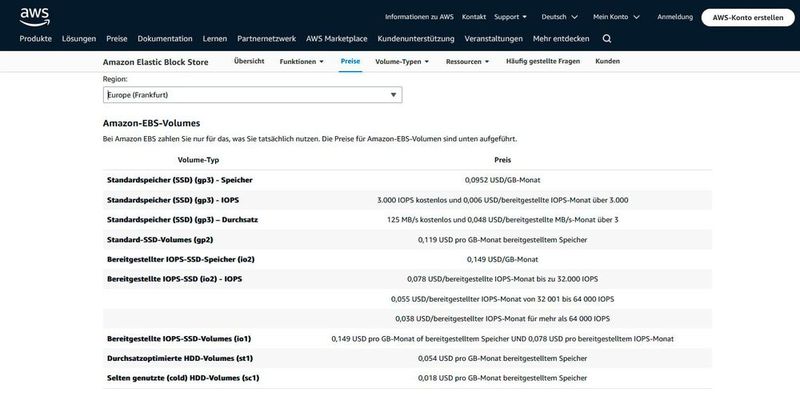Click the 0,054 USD pro GB-Monat price
This screenshot has width=800, height=400.
[x=503, y=359]
